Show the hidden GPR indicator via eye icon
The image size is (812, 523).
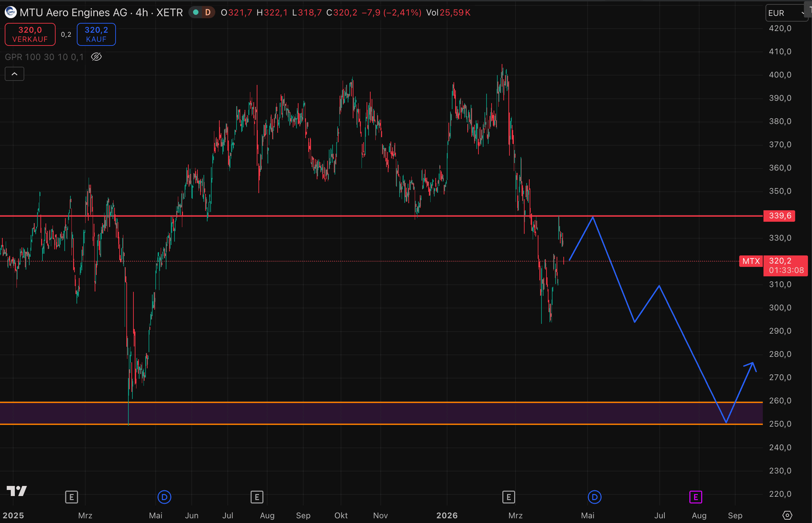point(96,57)
